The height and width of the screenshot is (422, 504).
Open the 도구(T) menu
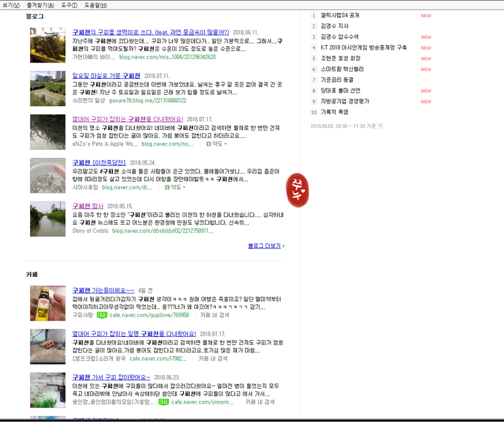click(x=69, y=5)
